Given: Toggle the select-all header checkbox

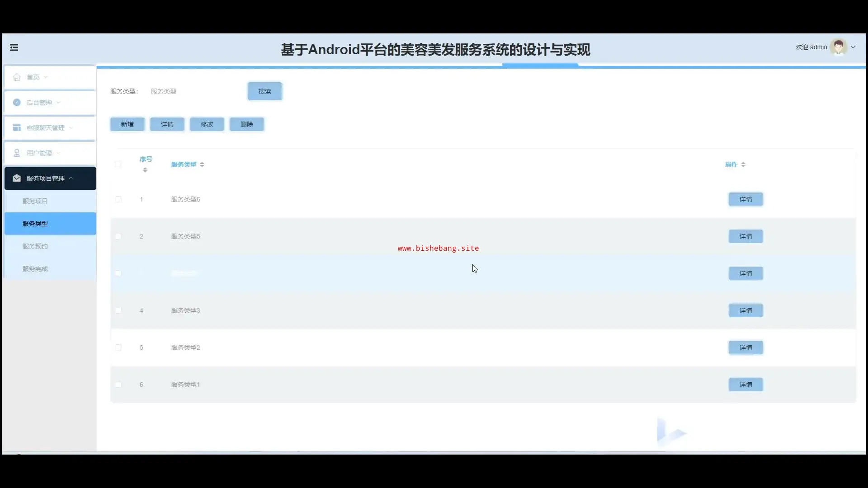Looking at the screenshot, I should (118, 164).
